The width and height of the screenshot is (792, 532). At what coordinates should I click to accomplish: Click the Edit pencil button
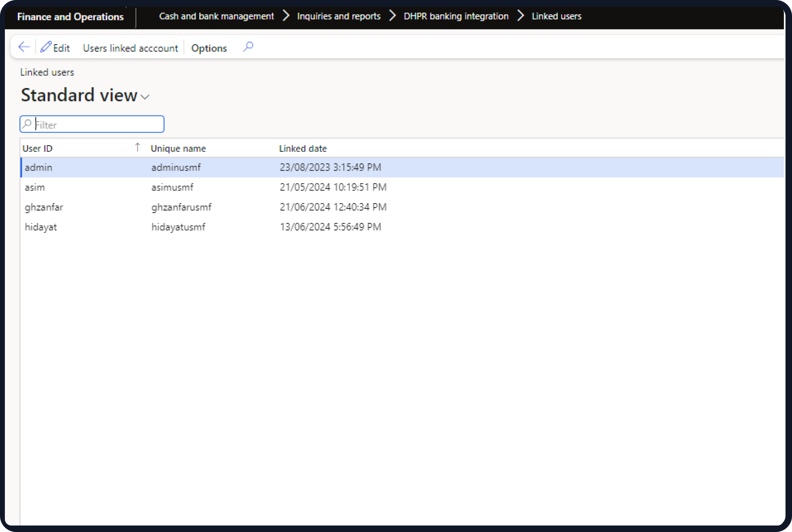pyautogui.click(x=55, y=47)
